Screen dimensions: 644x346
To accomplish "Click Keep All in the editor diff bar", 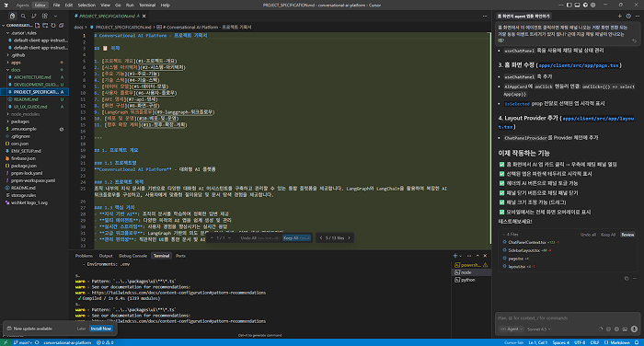I will click(x=296, y=238).
